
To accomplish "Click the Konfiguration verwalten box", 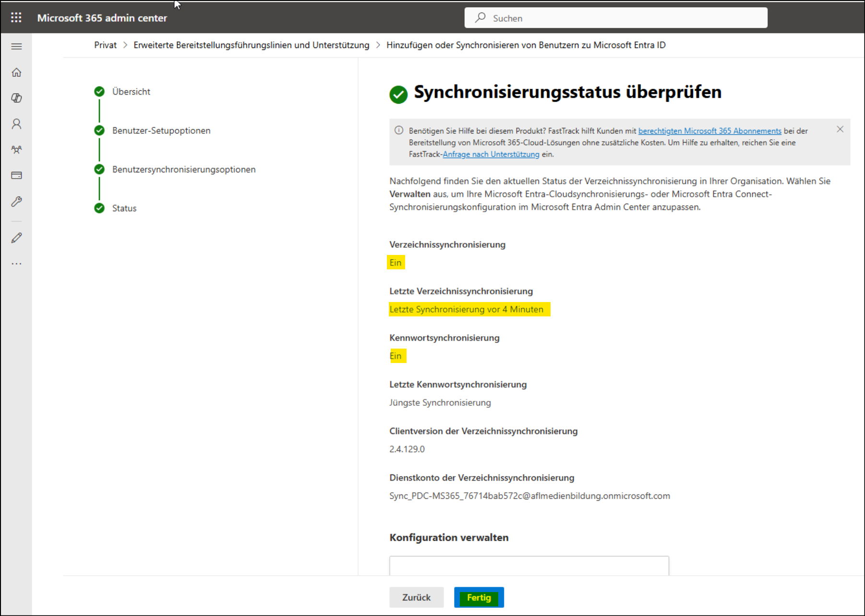I will click(529, 566).
